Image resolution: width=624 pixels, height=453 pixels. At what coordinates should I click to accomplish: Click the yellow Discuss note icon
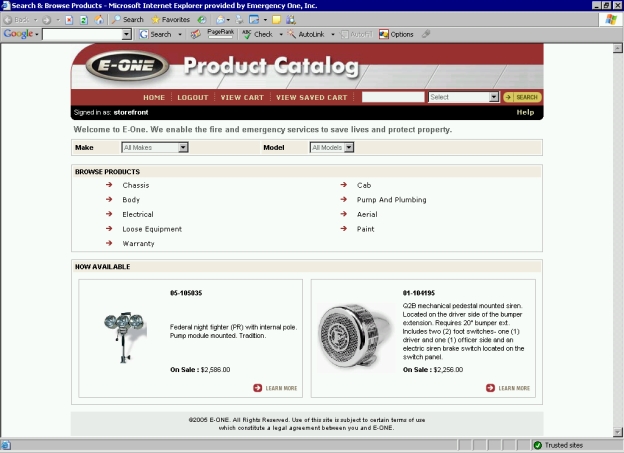click(x=277, y=20)
